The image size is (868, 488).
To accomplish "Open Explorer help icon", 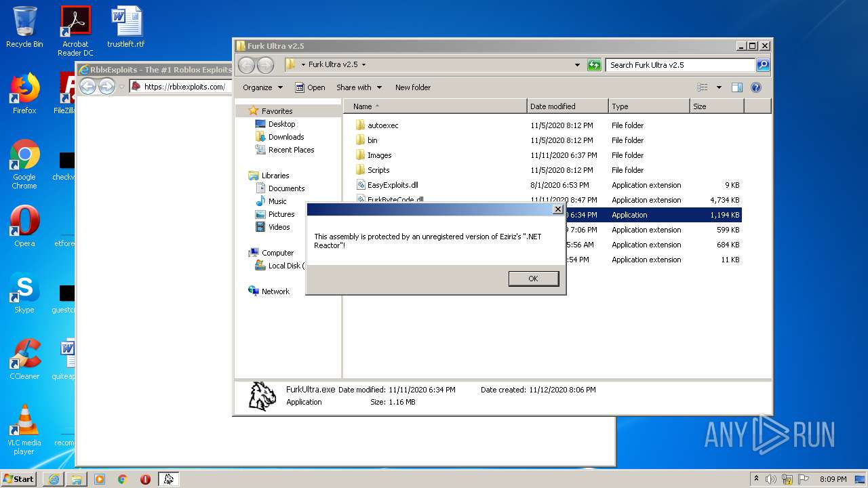I will point(756,87).
